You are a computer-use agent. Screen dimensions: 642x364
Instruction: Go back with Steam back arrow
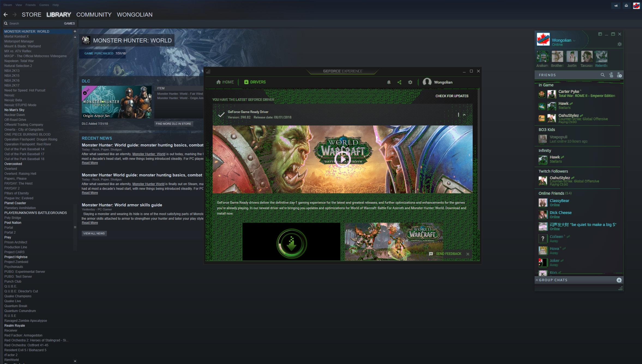[x=6, y=15]
